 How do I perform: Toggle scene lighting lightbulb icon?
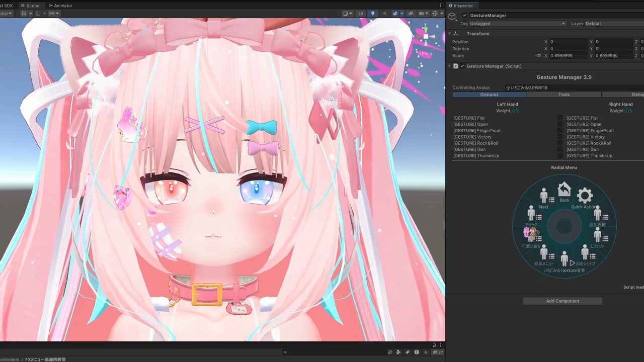pos(373,14)
